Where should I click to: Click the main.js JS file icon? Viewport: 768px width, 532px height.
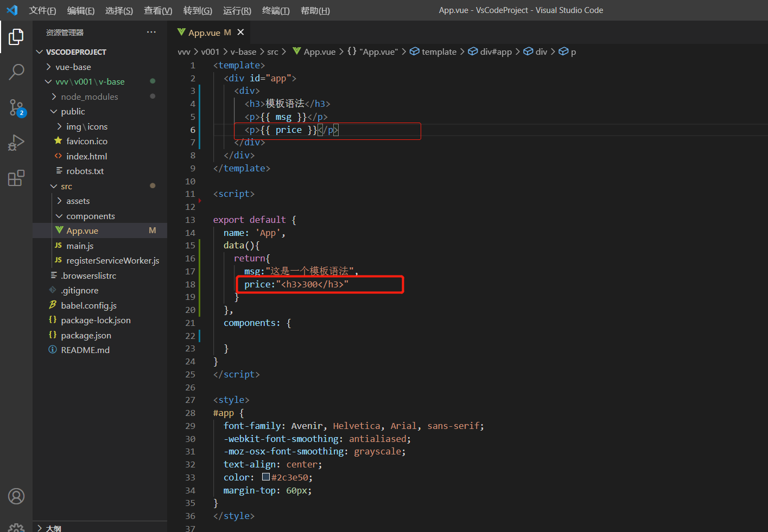click(59, 246)
